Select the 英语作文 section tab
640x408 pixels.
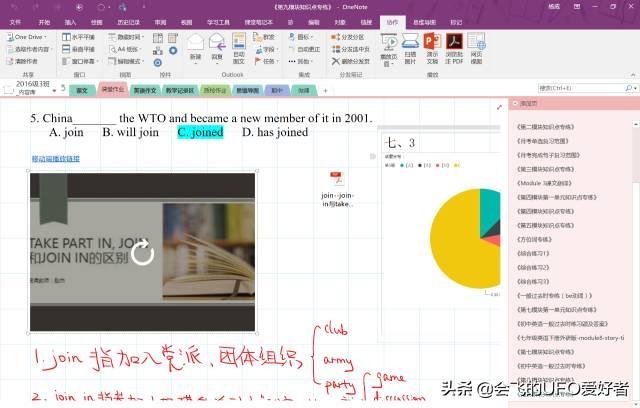[x=145, y=90]
